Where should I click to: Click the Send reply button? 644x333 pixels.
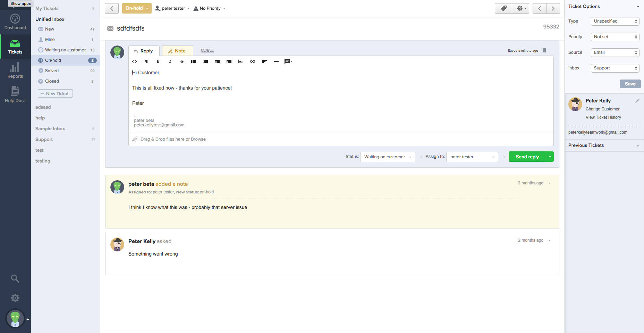[x=527, y=157]
